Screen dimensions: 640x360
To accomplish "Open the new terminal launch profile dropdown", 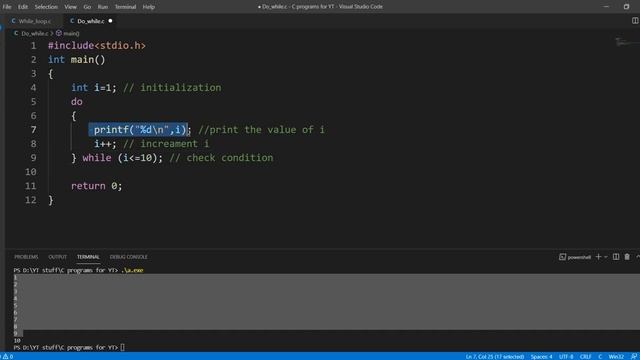I will [606, 257].
